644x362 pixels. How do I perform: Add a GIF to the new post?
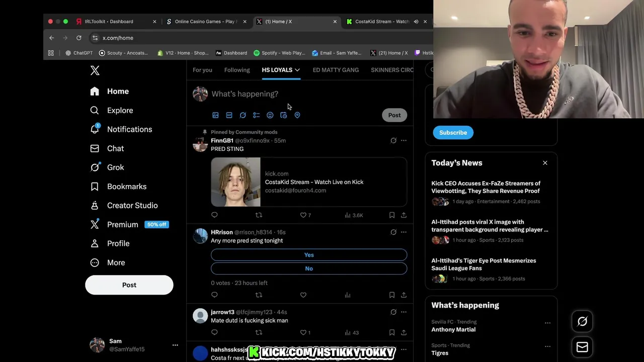click(229, 115)
